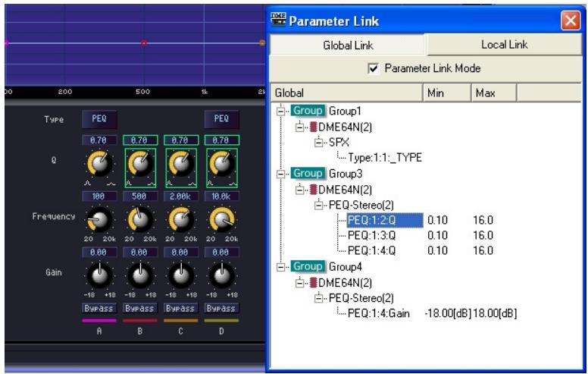
Task: Select the Type:1:1:_TYPE tree row
Action: (x=385, y=157)
